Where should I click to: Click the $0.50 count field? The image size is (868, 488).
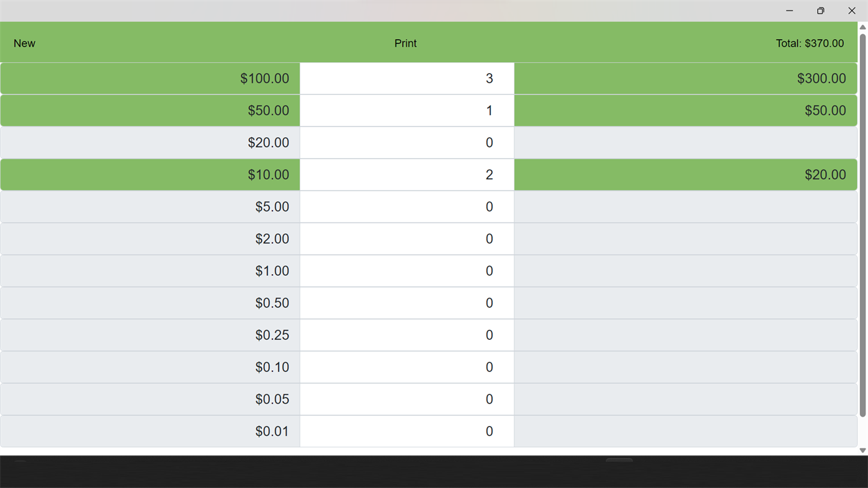(x=406, y=303)
